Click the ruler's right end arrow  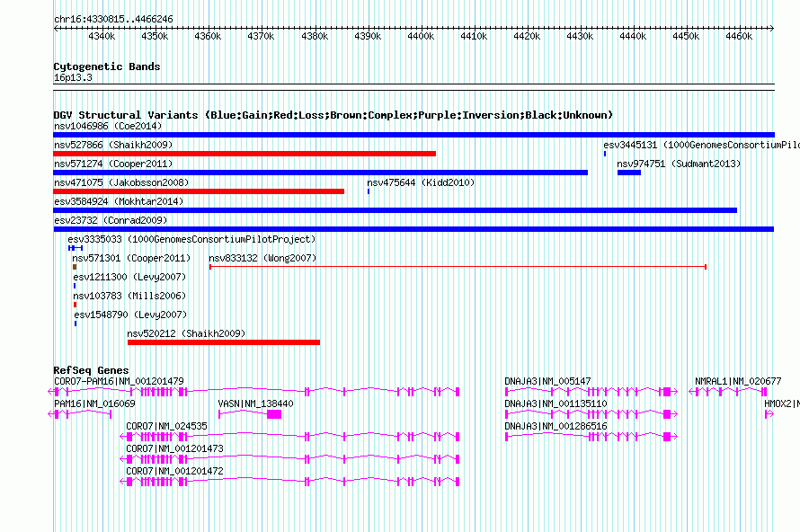(771, 28)
